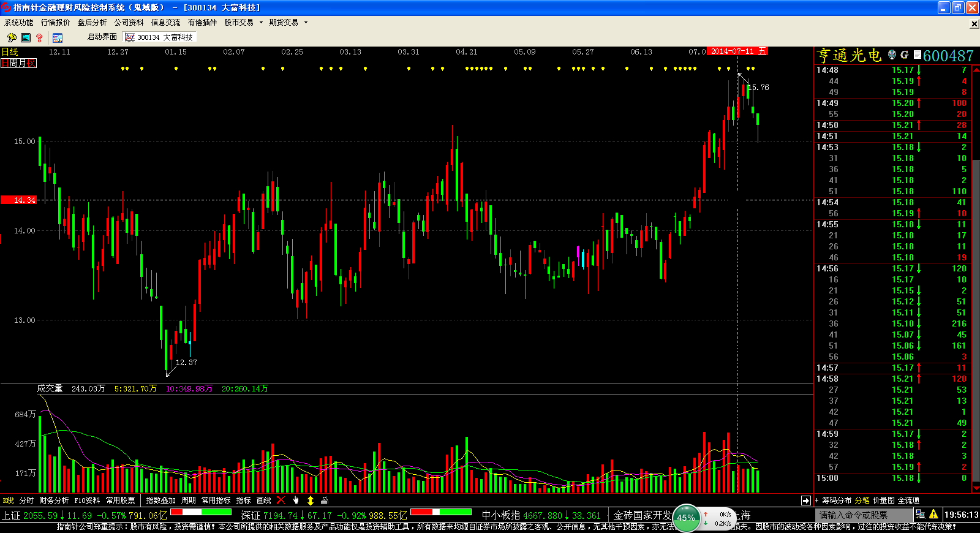Click the chart window icon in toolbar
The width and height of the screenshot is (980, 533).
pyautogui.click(x=57, y=38)
